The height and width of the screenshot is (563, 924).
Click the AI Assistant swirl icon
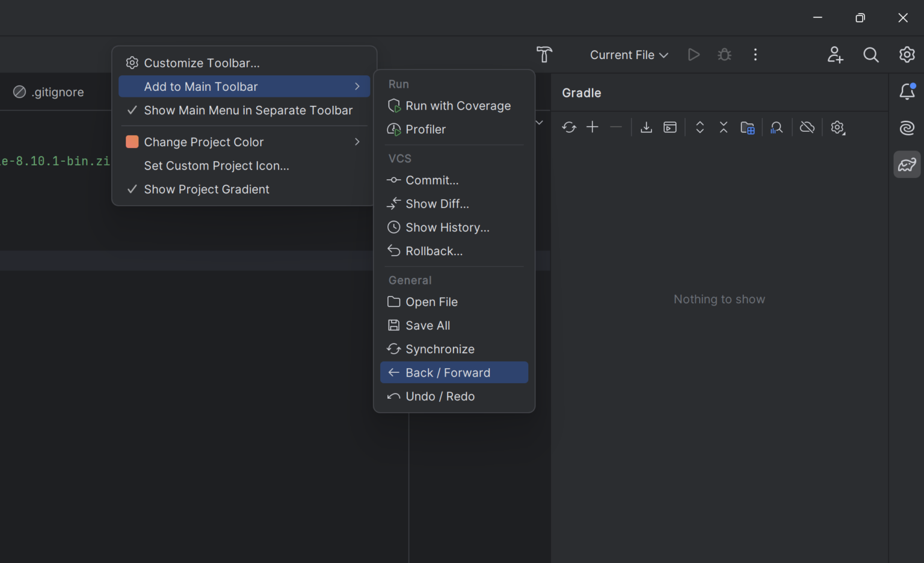click(x=906, y=128)
